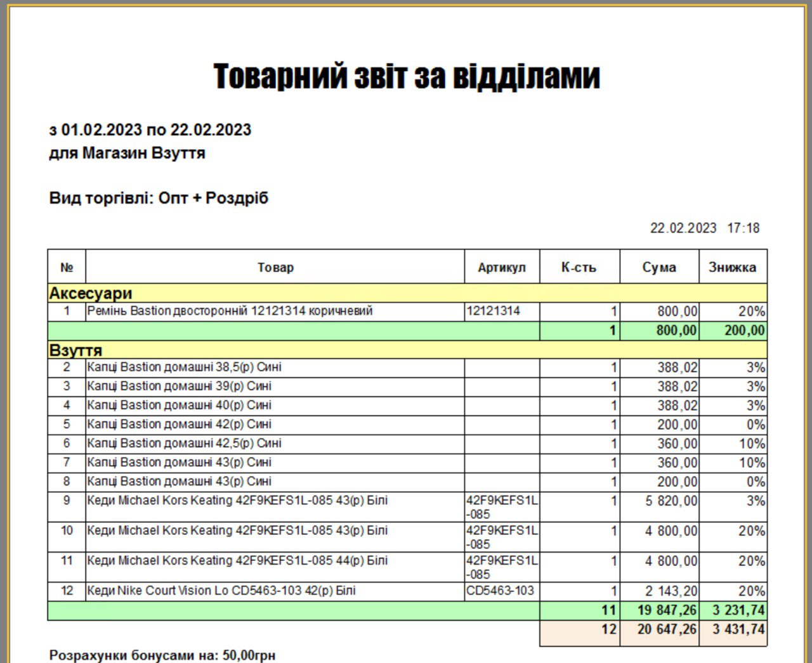Screen dimensions: 812x663
Task: Click CD5463-103 in the Артикул column
Action: point(500,591)
